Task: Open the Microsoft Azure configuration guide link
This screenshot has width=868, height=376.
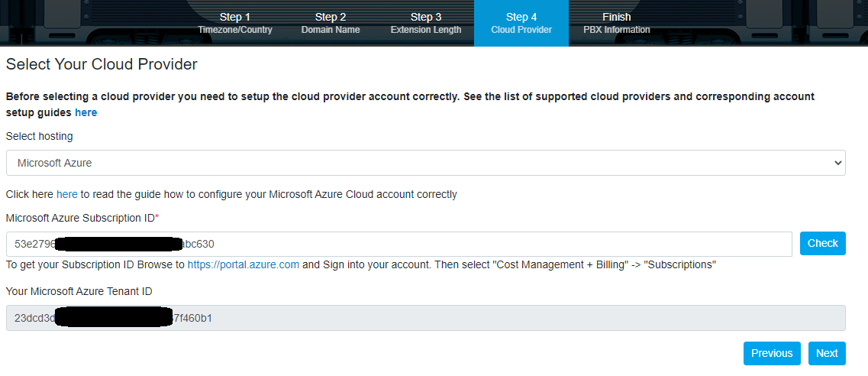Action: point(66,194)
